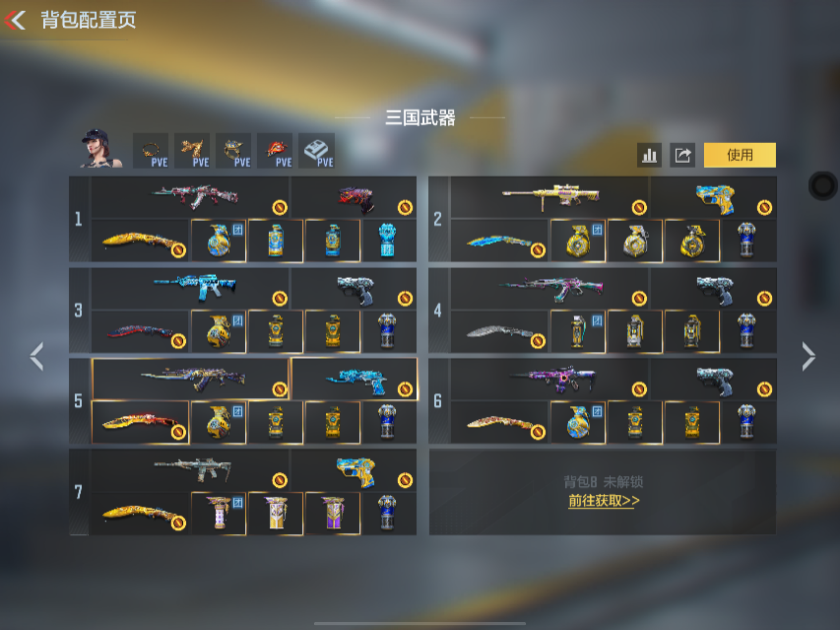Tap the floating black circle assistive button
Screen dimensions: 840x630
pyautogui.click(x=823, y=186)
